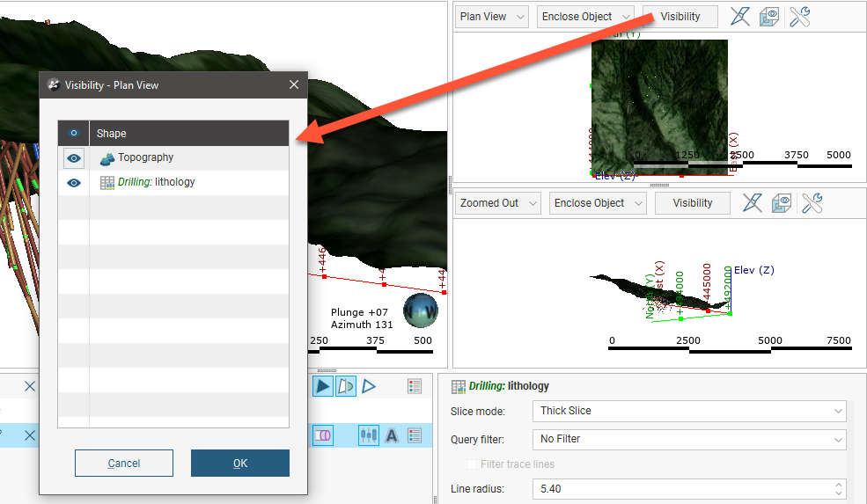The width and height of the screenshot is (867, 504).
Task: Click the filled triangle play icon
Action: click(323, 386)
